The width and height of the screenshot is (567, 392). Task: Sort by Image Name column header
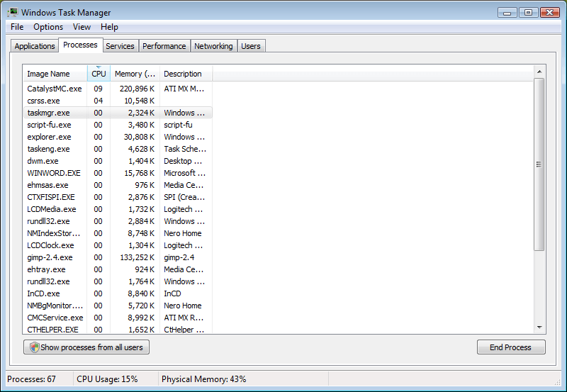point(55,74)
